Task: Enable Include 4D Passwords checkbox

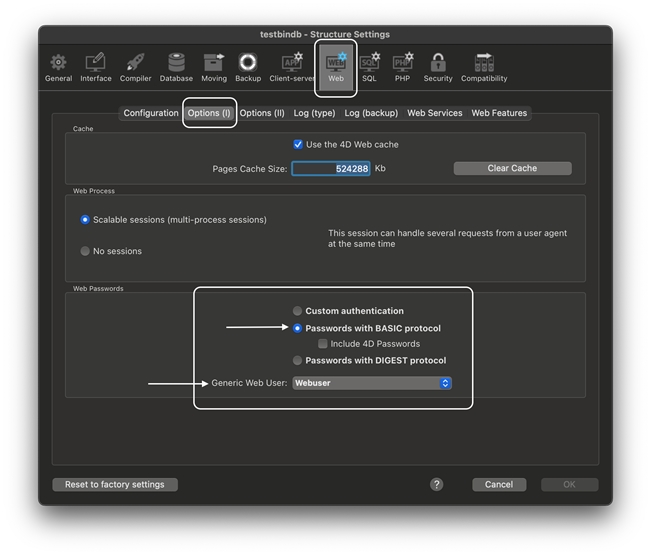Action: [323, 344]
